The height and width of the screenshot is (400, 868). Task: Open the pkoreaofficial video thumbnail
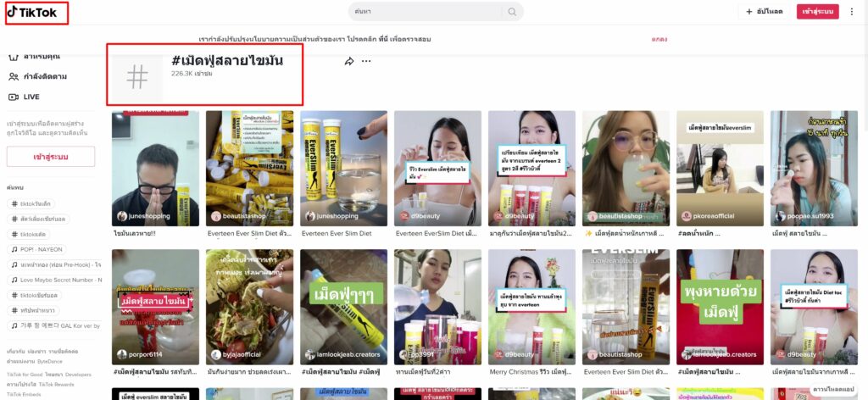point(719,168)
